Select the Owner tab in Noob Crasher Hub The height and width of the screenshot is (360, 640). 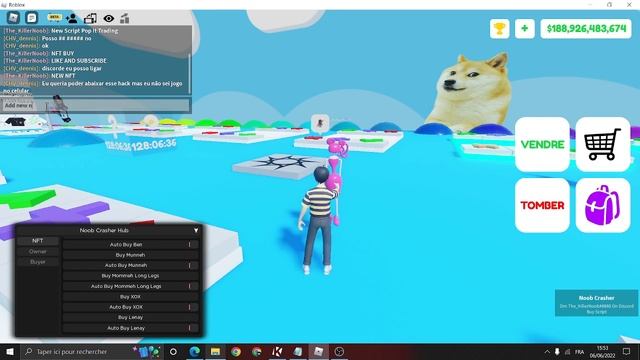38,251
